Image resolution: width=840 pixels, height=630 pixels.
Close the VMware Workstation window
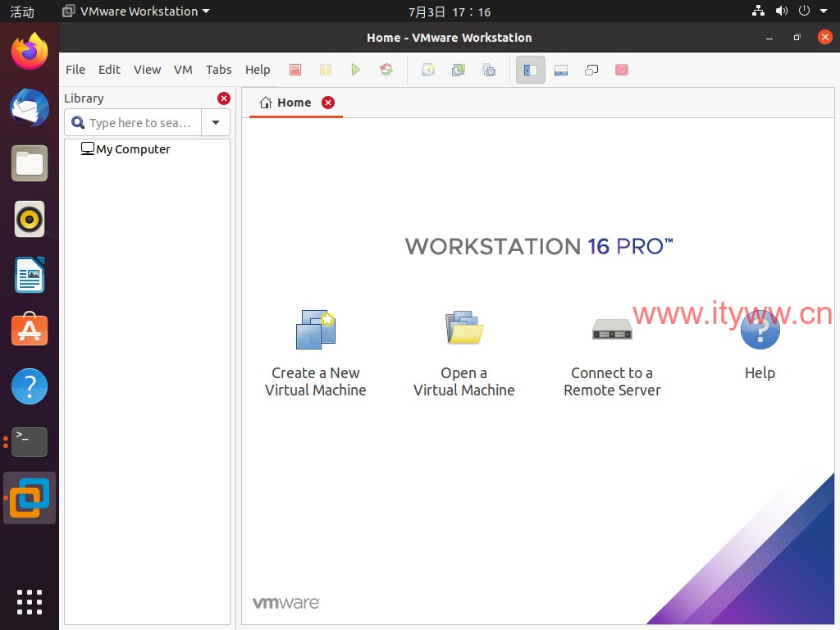825,37
